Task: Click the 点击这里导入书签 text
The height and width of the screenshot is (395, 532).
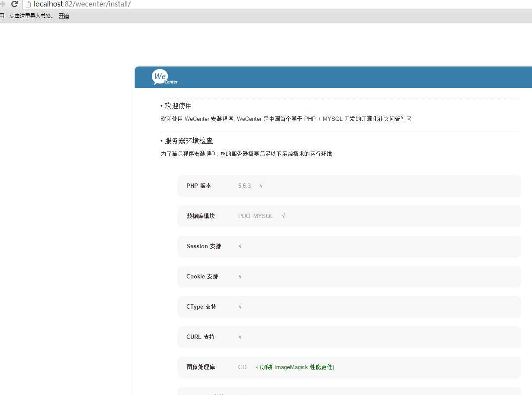Action: (x=31, y=16)
